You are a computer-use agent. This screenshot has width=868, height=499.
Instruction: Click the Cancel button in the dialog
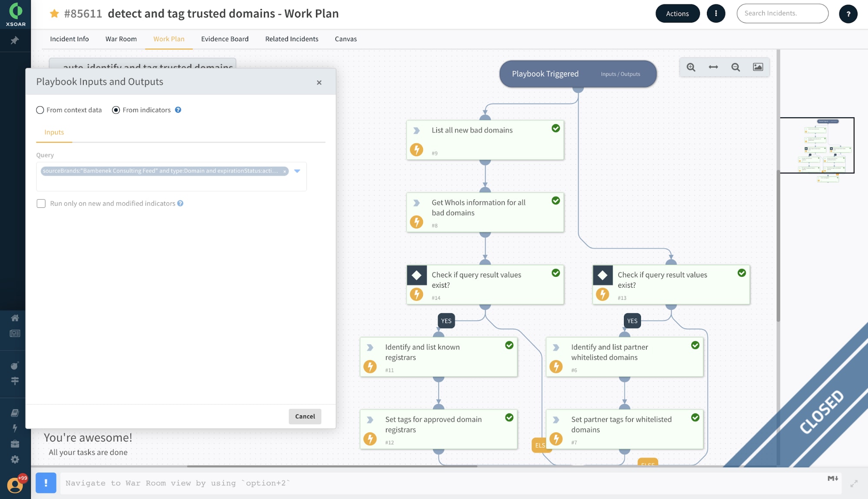[305, 416]
